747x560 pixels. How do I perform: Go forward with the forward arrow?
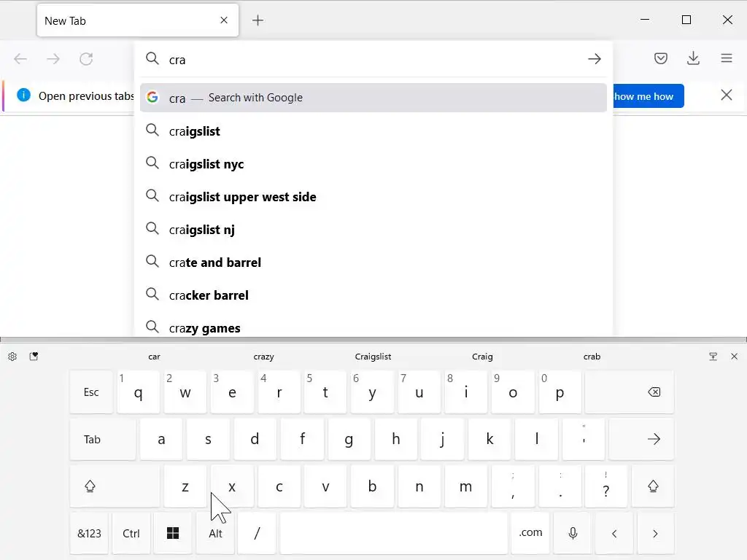click(x=53, y=59)
